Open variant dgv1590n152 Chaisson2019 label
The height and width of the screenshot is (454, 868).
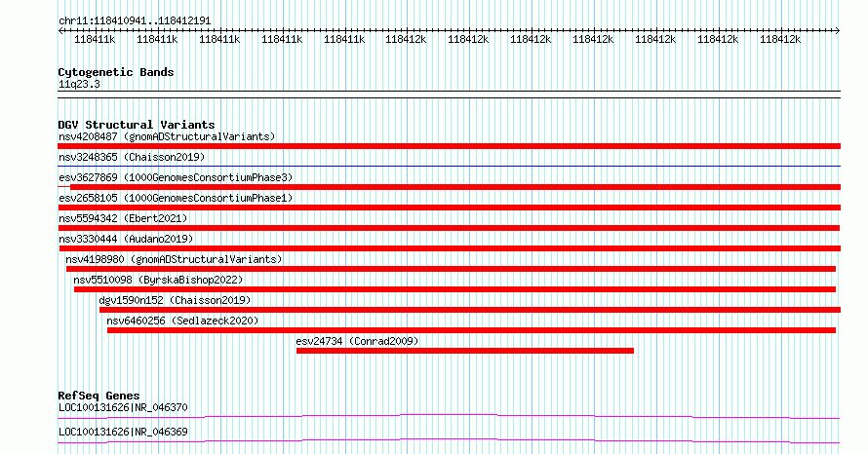(x=175, y=300)
